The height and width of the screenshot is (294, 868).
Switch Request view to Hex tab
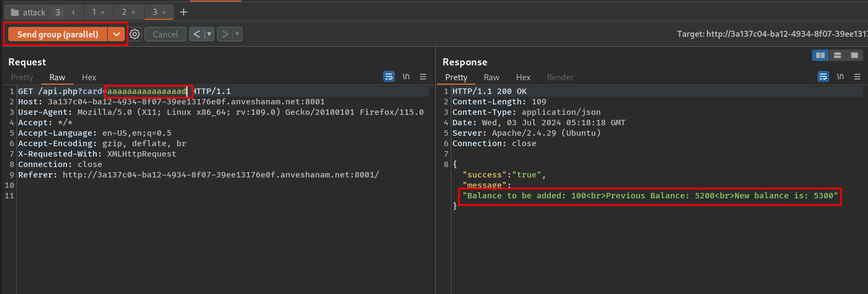89,77
